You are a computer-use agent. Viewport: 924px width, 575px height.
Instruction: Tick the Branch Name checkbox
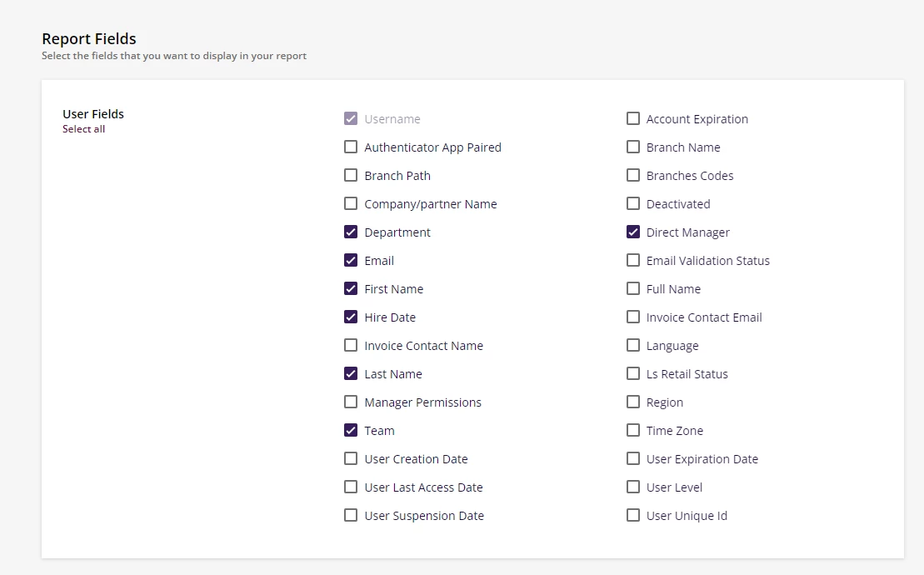coord(633,147)
